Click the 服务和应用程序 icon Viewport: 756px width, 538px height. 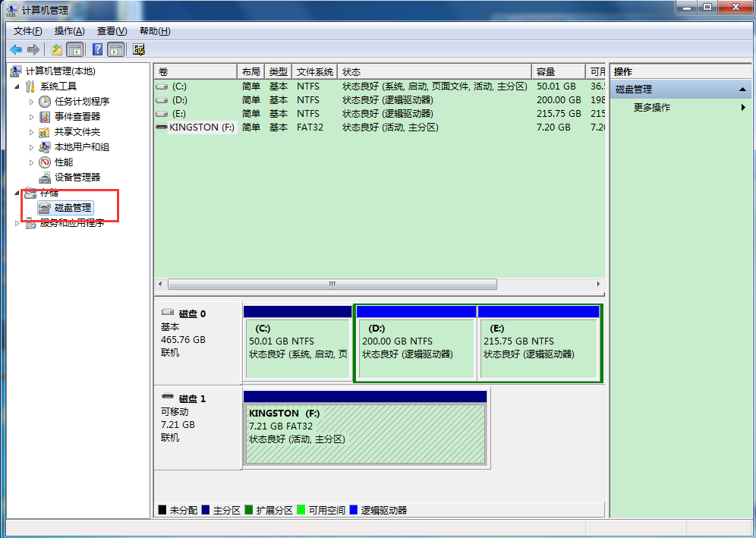pos(30,223)
